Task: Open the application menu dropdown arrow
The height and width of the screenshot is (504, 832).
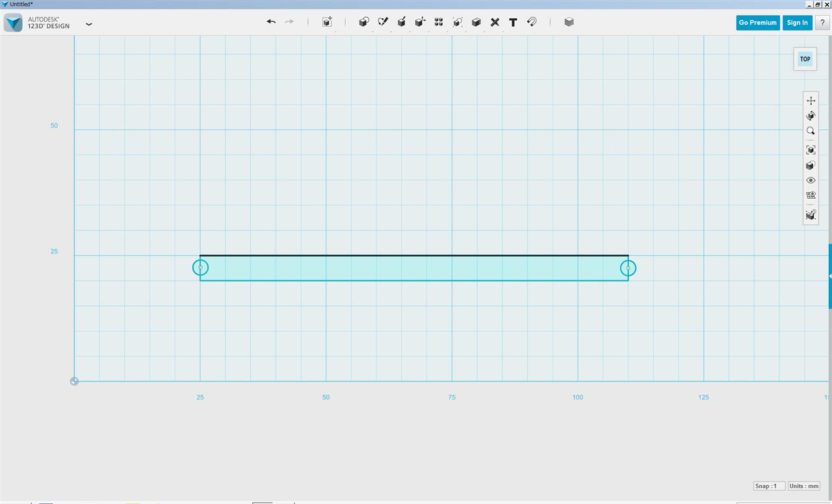Action: (89, 24)
